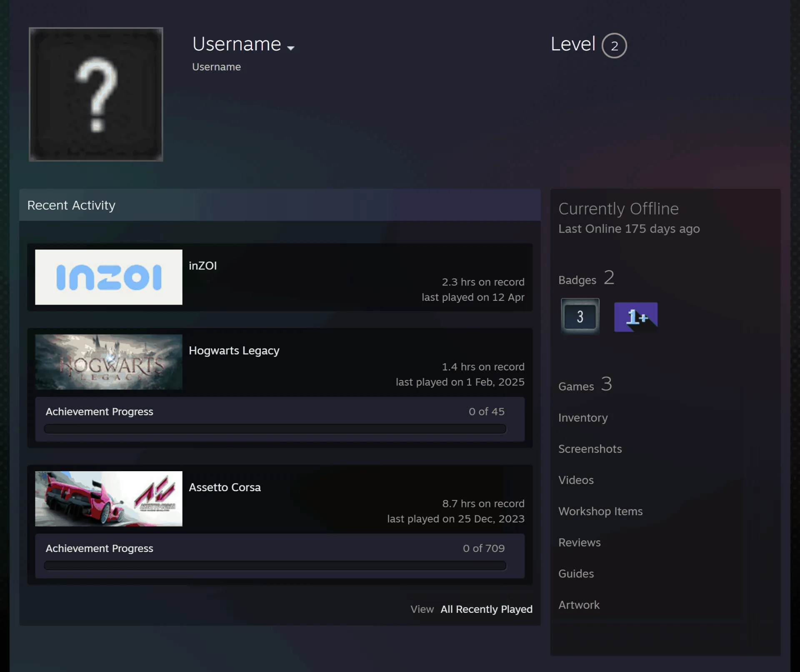The width and height of the screenshot is (800, 672).
Task: Click Assetto Corsa Achievement Progress label
Action: [x=100, y=548]
